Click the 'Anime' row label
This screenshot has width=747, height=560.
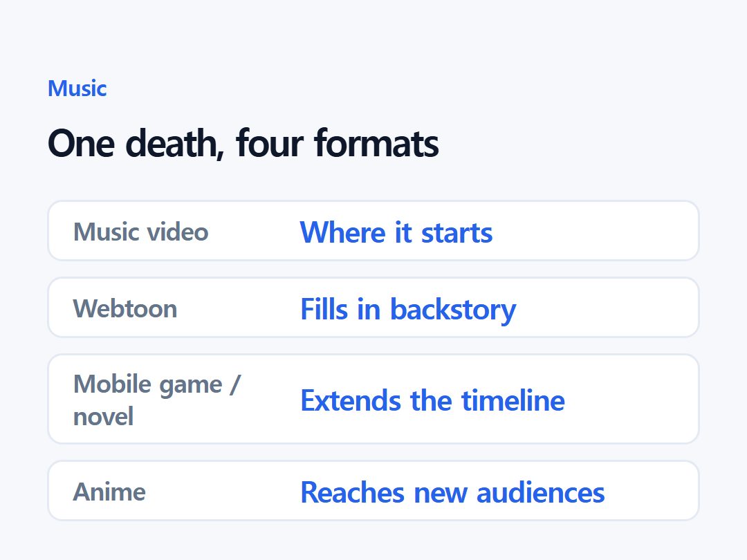tap(109, 492)
